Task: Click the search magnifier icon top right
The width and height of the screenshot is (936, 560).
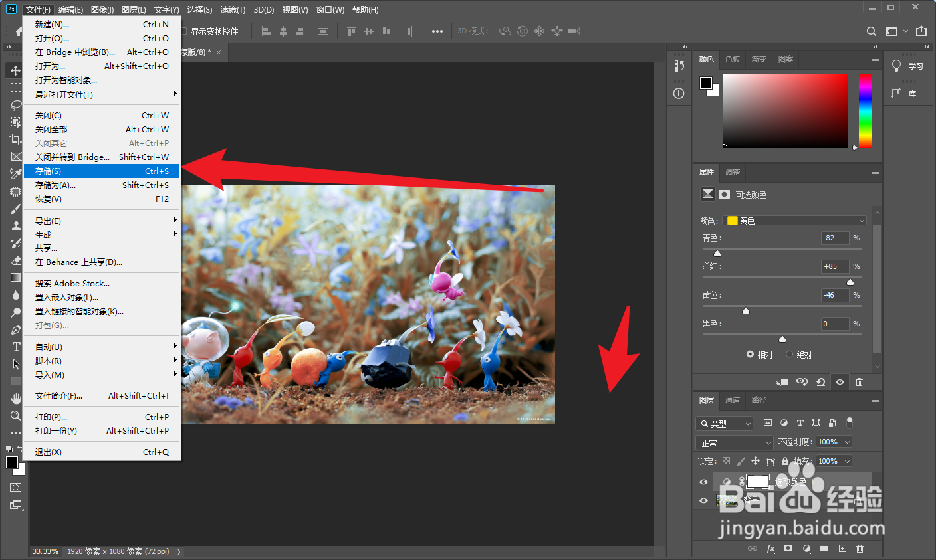Action: click(x=871, y=31)
